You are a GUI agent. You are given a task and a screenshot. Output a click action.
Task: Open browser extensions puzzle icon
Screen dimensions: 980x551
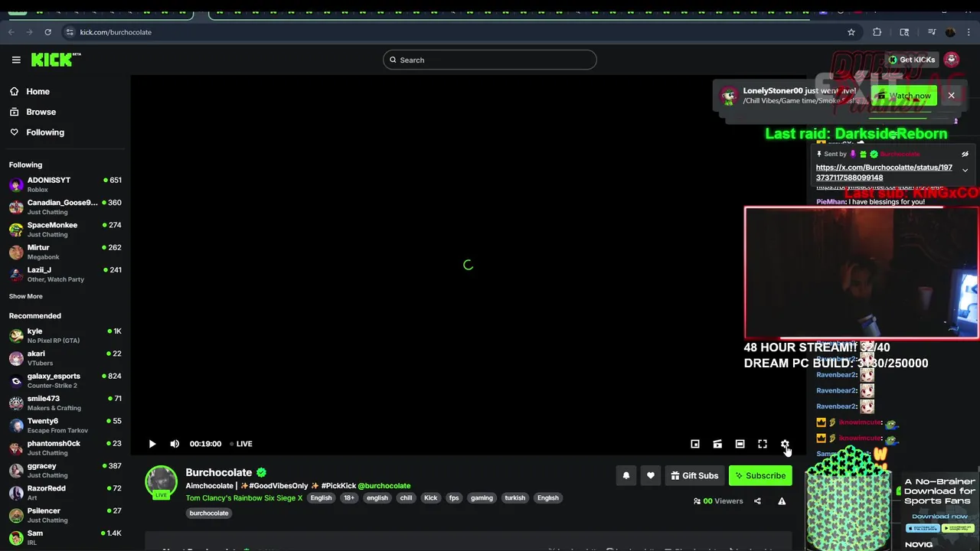coord(877,32)
